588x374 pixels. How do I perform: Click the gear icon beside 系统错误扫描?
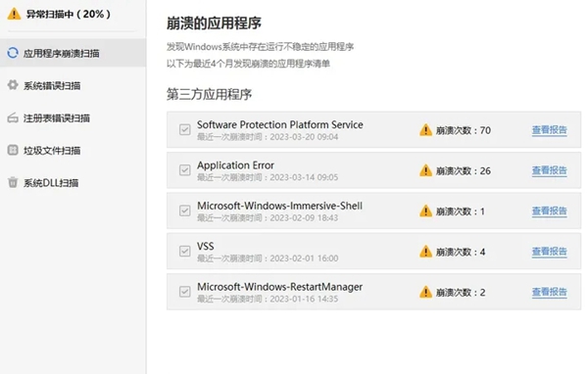coord(13,85)
